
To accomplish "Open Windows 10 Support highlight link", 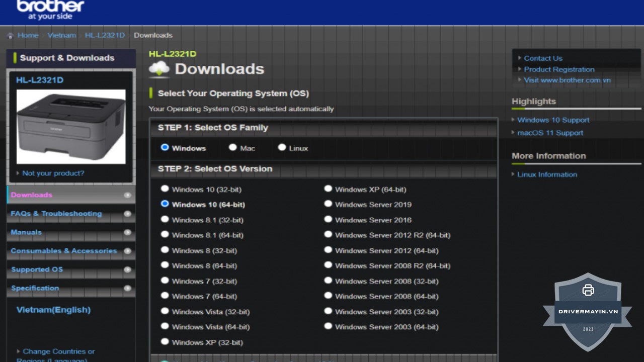I will tap(553, 120).
